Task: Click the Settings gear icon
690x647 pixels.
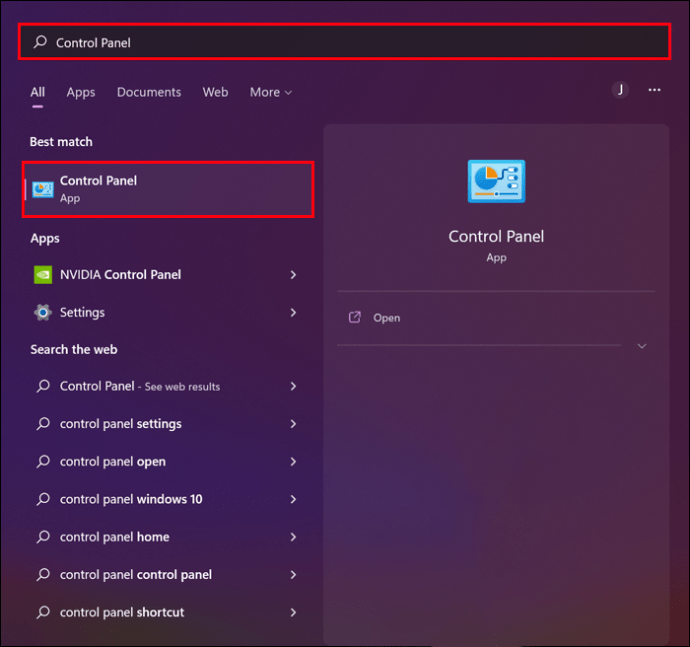Action: coord(43,312)
